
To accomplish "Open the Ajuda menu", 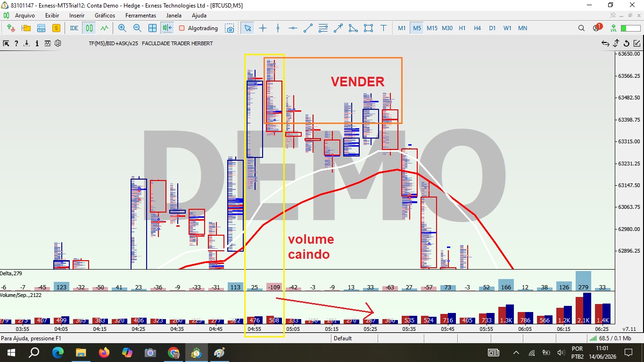I will (x=199, y=16).
